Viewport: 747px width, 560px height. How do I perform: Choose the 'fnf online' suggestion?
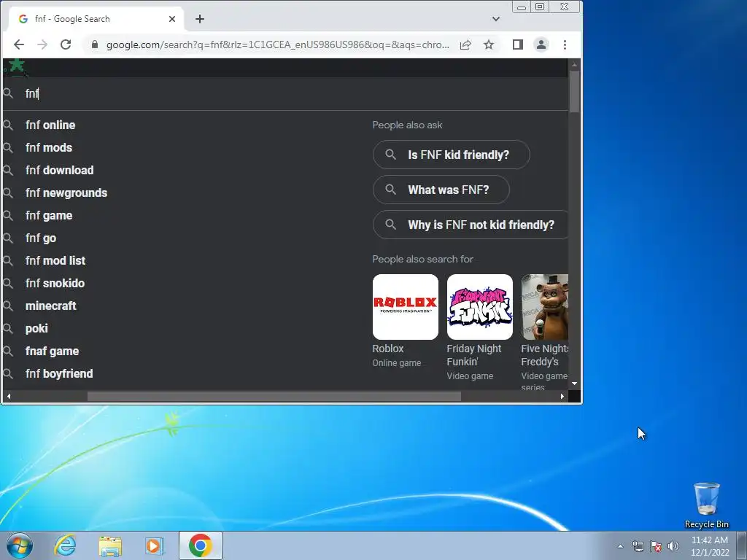(50, 125)
